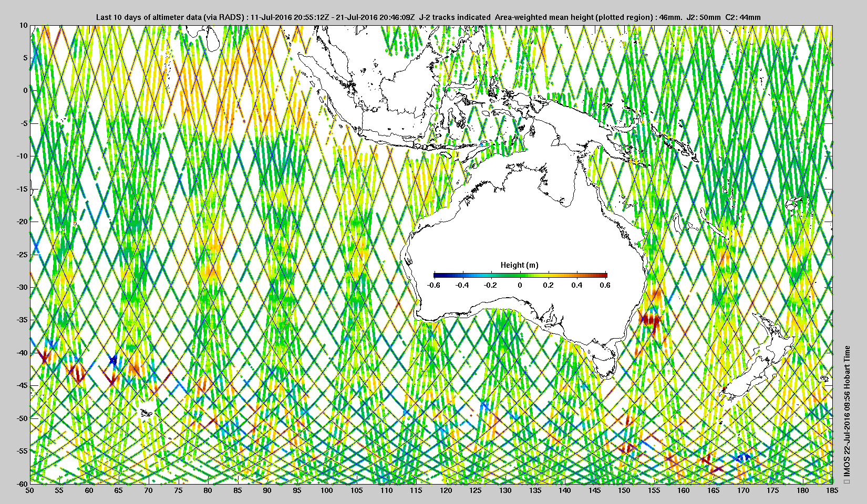The image size is (867, 504).
Task: Click the "0.2" colorbar tick label
Action: pyautogui.click(x=548, y=285)
